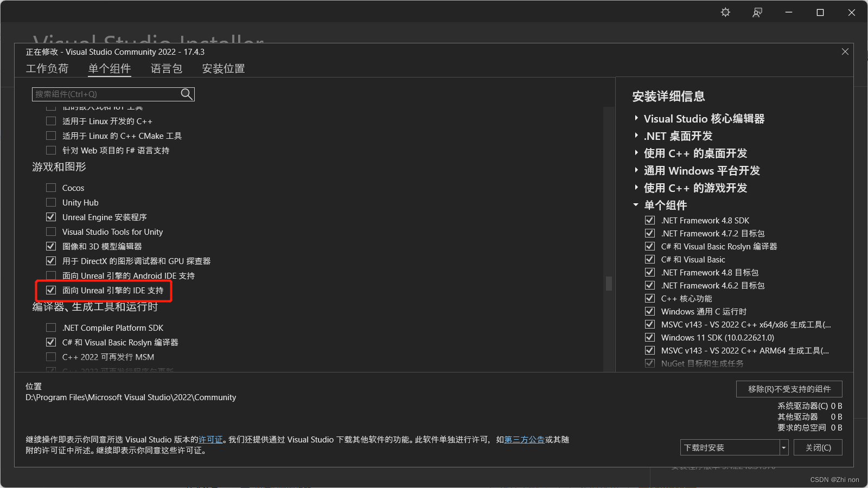Viewport: 868px width, 488px height.
Task: Uncheck Unreal Engine 安装程序
Action: pos(51,217)
